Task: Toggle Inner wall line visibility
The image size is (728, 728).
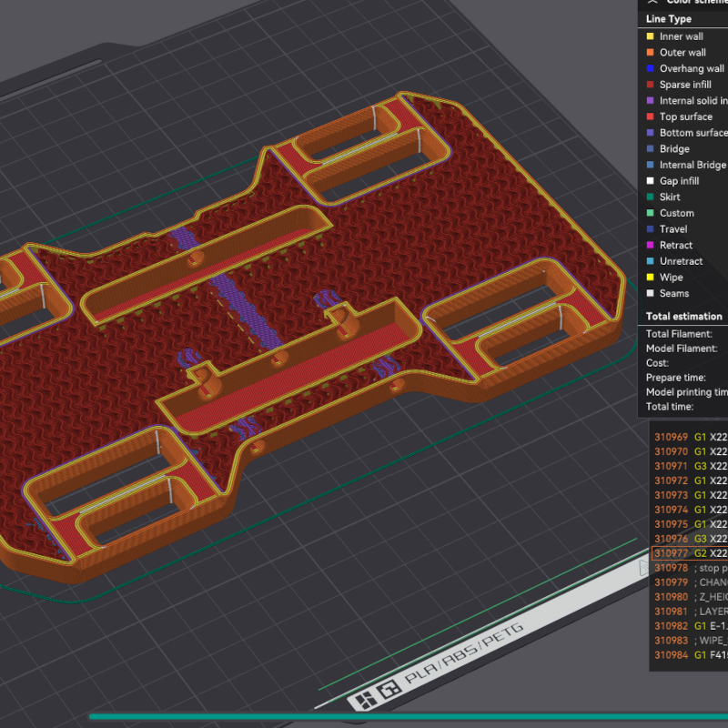Action: point(681,36)
